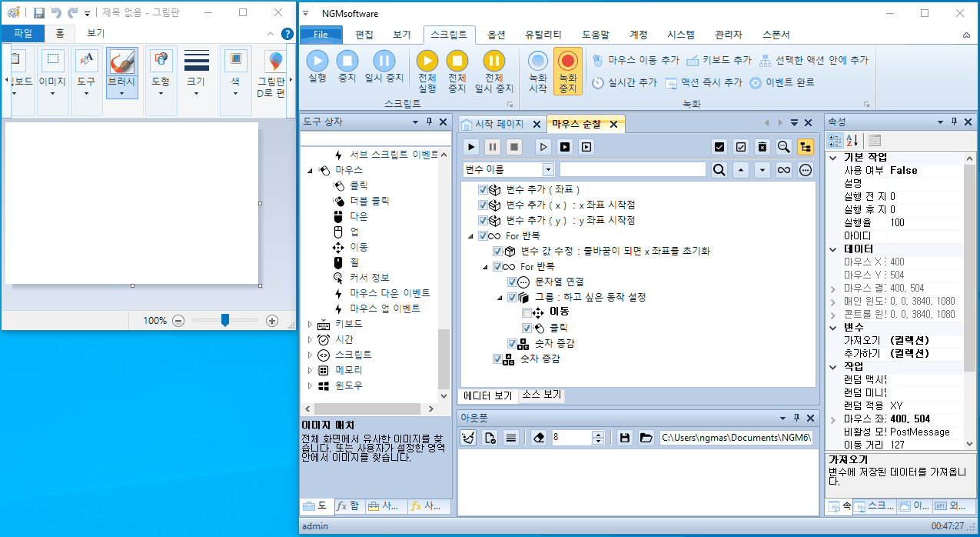
Task: Select 휠 in the toolbox
Action: click(354, 262)
